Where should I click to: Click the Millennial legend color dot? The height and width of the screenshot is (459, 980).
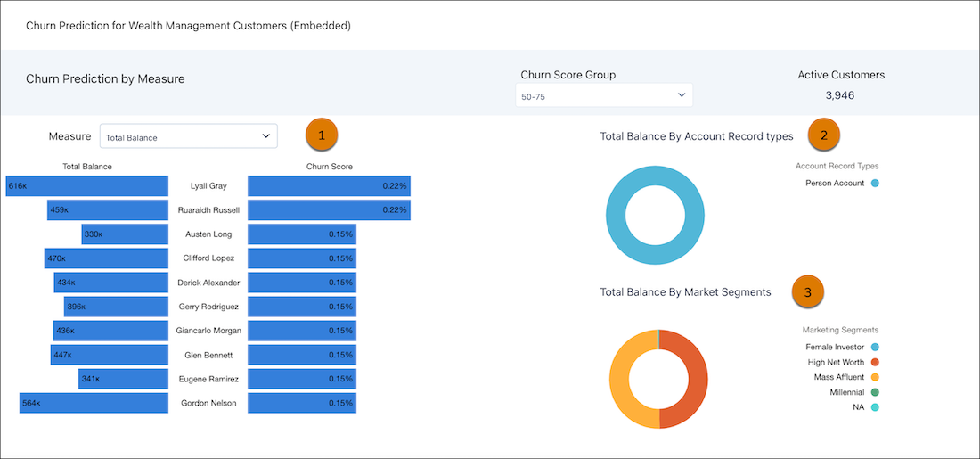tap(875, 392)
